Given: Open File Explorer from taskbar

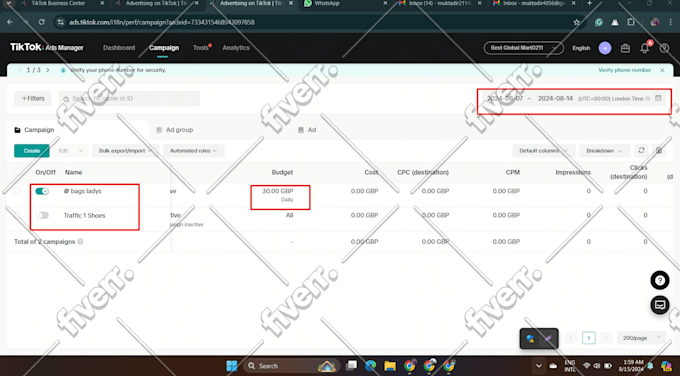Looking at the screenshot, I should coord(390,366).
